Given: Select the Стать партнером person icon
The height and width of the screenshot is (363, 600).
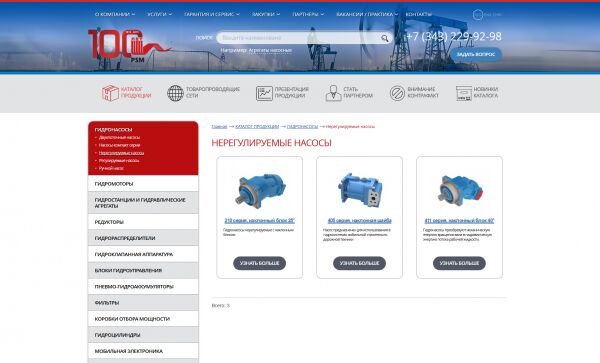Looking at the screenshot, I should [333, 93].
